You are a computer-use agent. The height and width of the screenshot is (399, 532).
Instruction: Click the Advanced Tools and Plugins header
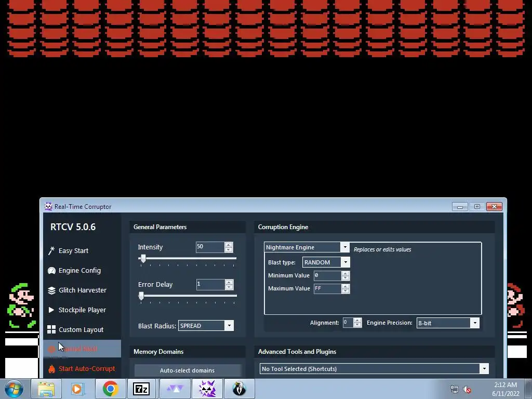(375, 352)
